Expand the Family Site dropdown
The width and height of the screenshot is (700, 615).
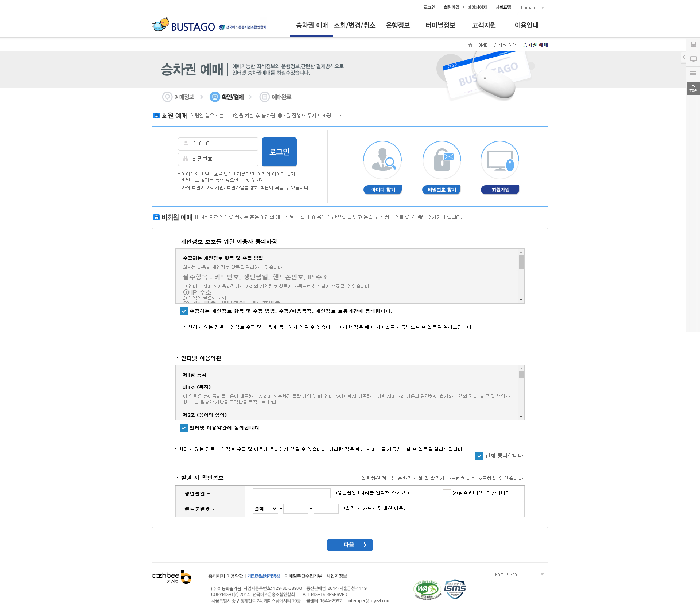coord(518,575)
